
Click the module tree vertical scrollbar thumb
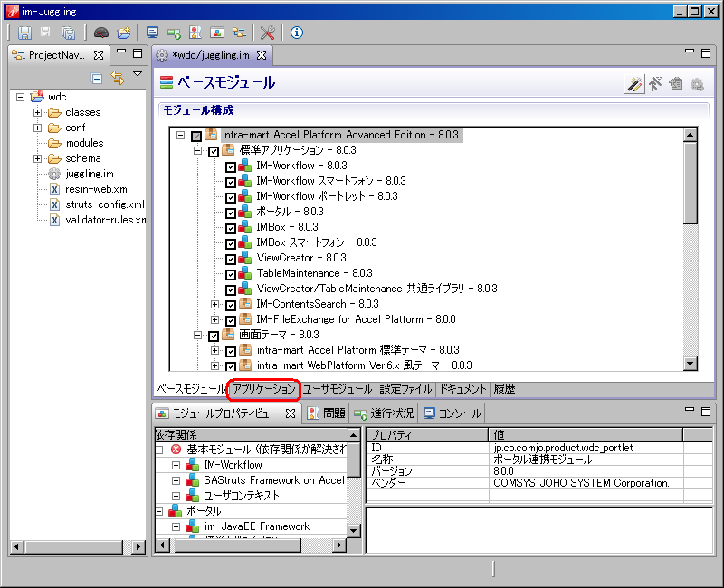pos(690,184)
